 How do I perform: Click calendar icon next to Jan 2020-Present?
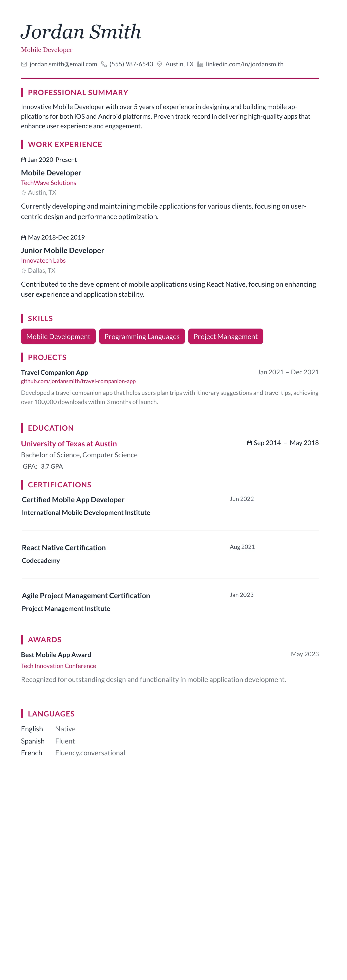pos(24,160)
